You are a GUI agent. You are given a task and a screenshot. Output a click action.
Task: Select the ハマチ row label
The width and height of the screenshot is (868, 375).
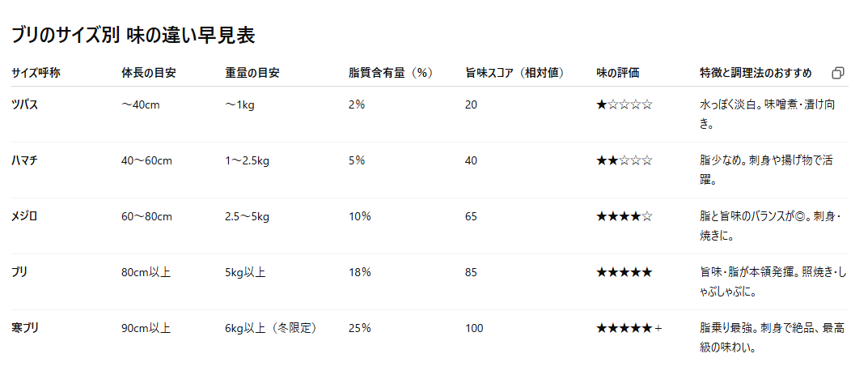(x=25, y=160)
